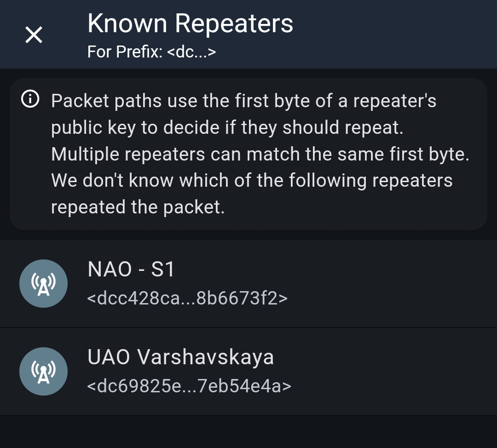Tap the "We don't know which" line

coord(251,181)
